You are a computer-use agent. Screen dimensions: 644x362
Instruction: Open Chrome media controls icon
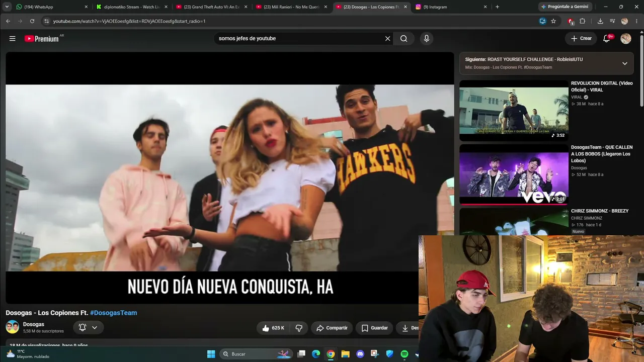[x=612, y=21]
